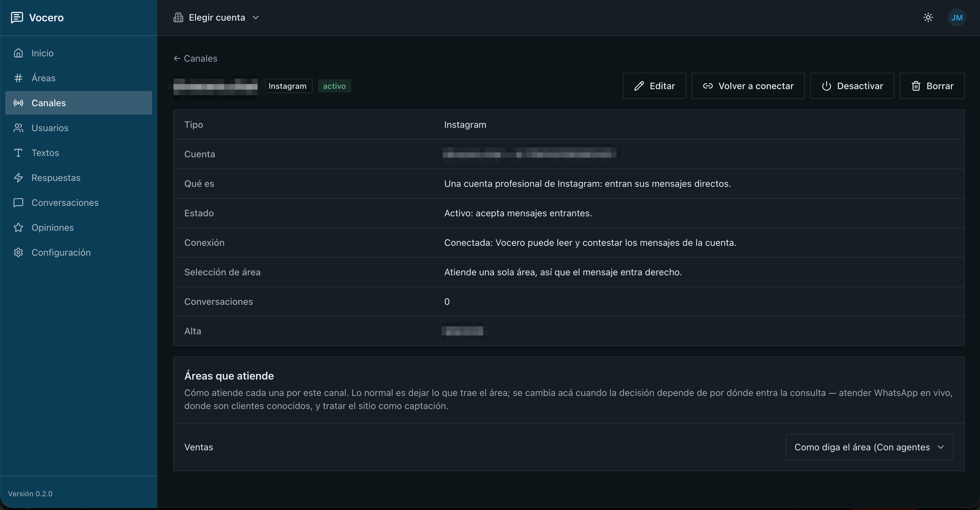Click the green activo status badge
The width and height of the screenshot is (980, 510).
pos(334,86)
